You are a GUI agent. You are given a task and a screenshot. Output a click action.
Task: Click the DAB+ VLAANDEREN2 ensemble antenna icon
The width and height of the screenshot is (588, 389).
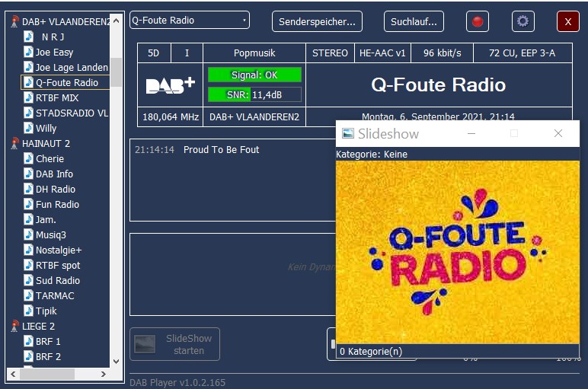[x=14, y=22]
